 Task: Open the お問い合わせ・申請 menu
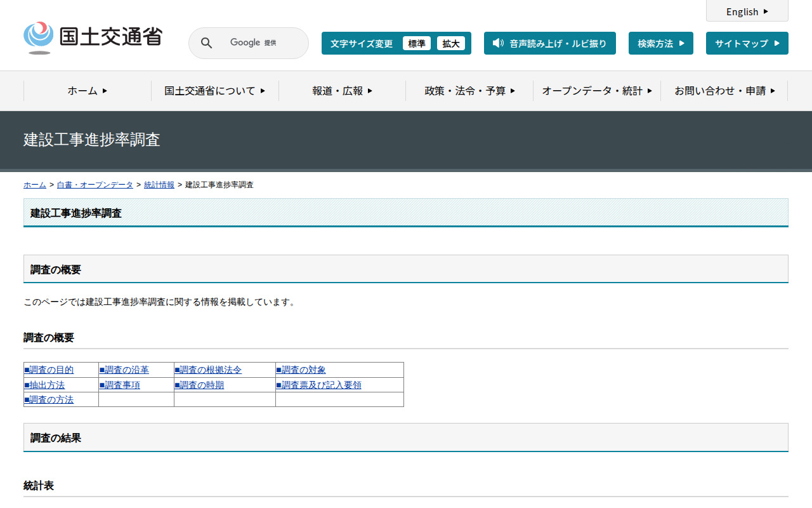click(x=724, y=91)
